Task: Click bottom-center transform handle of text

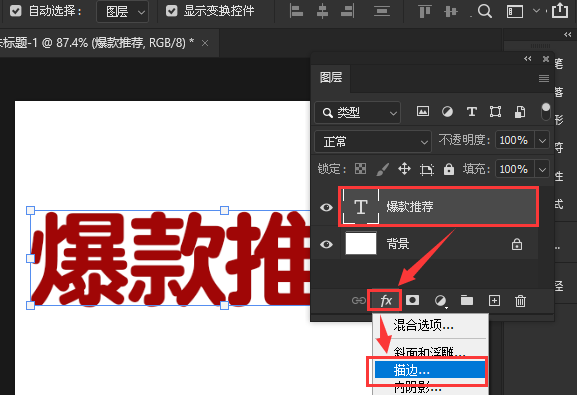Action: [224, 305]
